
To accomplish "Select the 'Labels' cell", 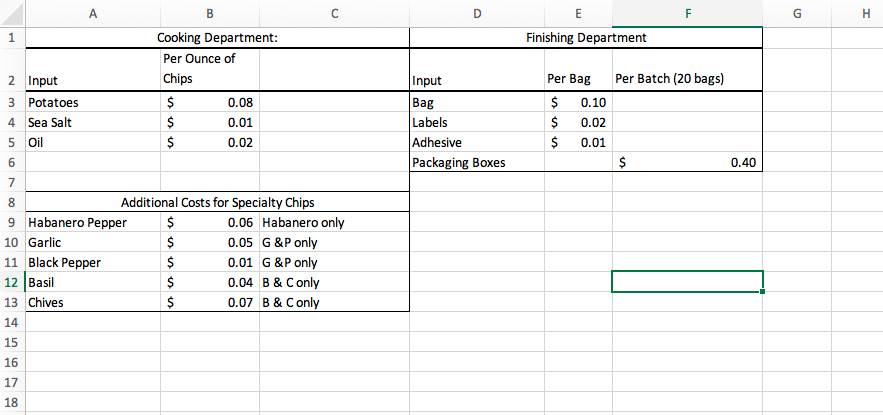I will click(477, 122).
